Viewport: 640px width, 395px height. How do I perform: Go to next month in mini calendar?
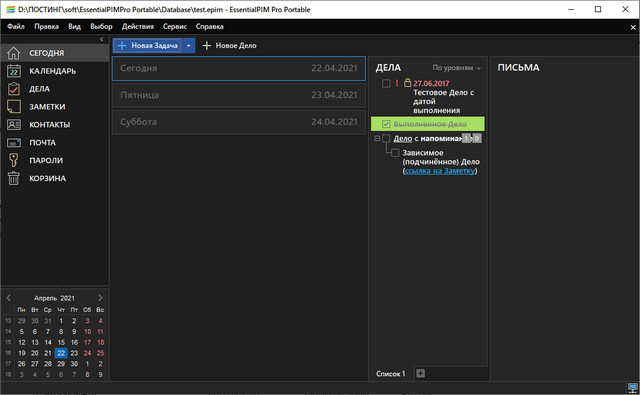tap(100, 298)
